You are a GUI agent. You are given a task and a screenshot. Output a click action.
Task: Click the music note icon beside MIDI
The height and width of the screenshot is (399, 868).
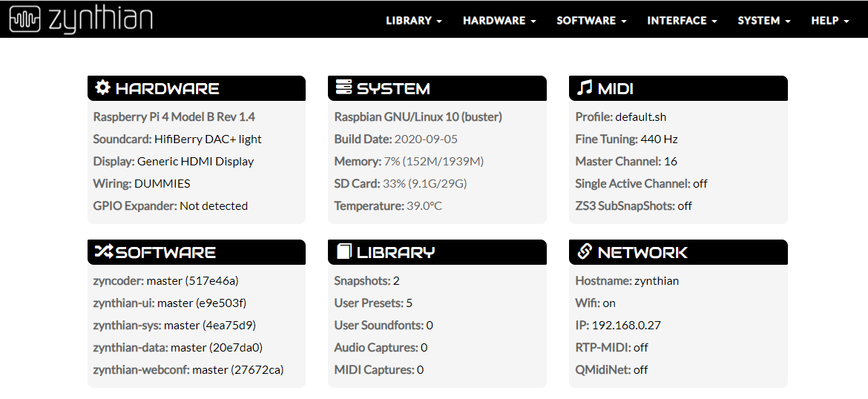point(585,88)
